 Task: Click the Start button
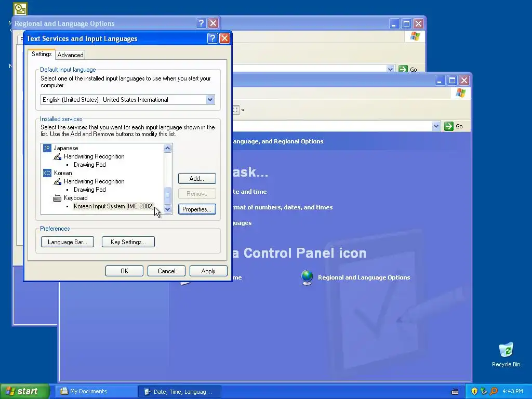tap(24, 391)
